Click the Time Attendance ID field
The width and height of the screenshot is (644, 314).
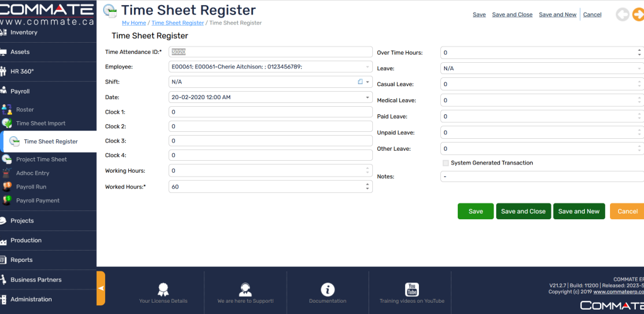pyautogui.click(x=270, y=51)
